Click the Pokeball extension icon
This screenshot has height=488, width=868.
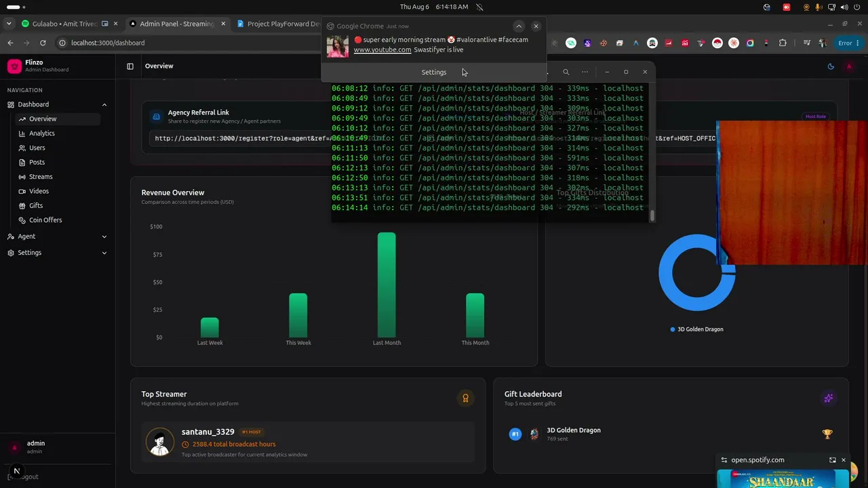[x=717, y=43]
